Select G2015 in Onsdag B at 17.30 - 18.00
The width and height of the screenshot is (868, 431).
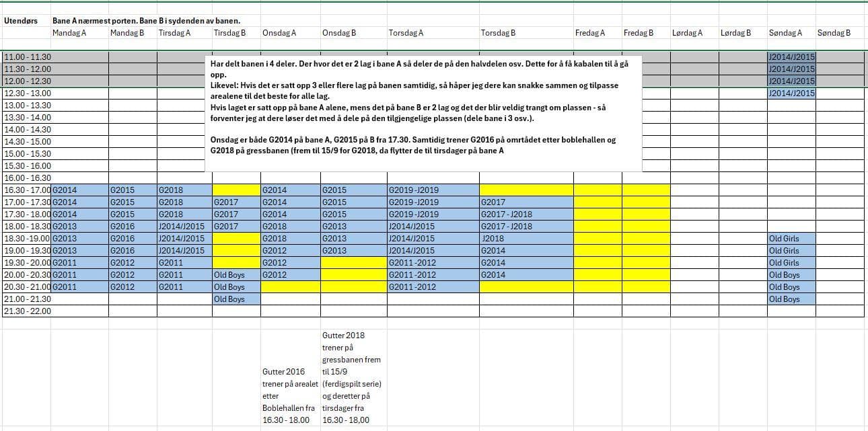(x=354, y=214)
